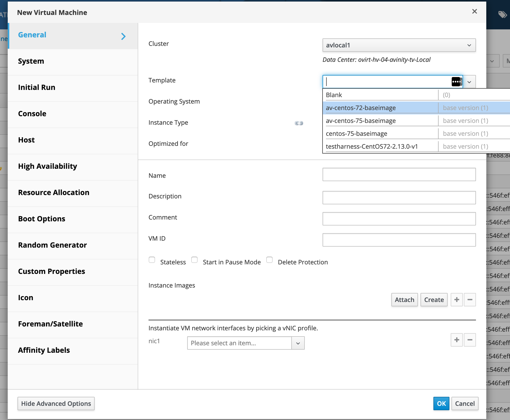Add a network interface with nic1 plus icon
Image resolution: width=510 pixels, height=420 pixels.
457,340
